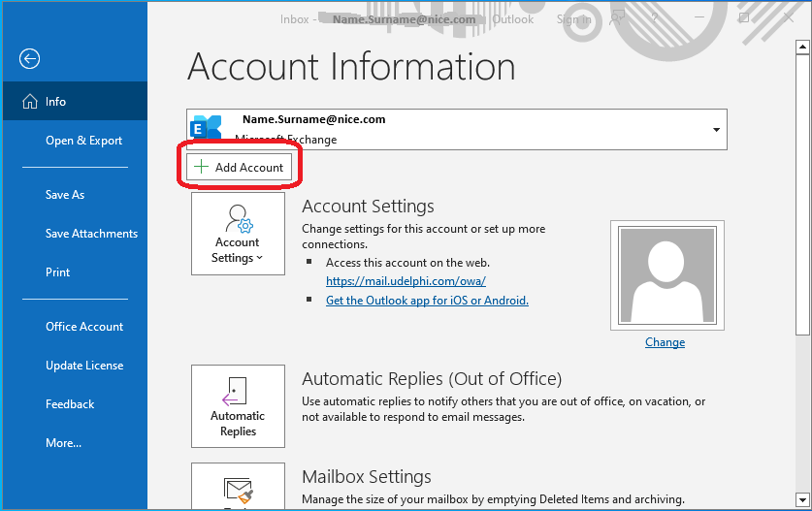Open the Feedback page
812x511 pixels.
click(x=70, y=404)
